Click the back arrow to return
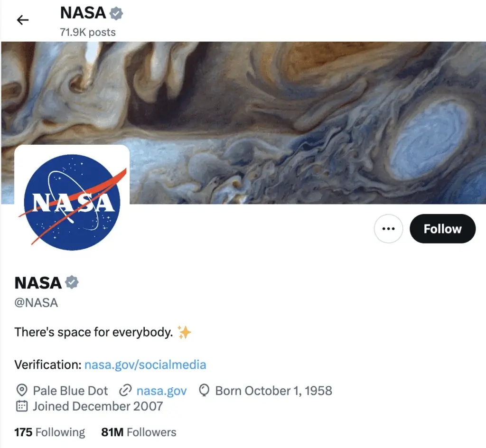This screenshot has height=448, width=486. point(23,19)
